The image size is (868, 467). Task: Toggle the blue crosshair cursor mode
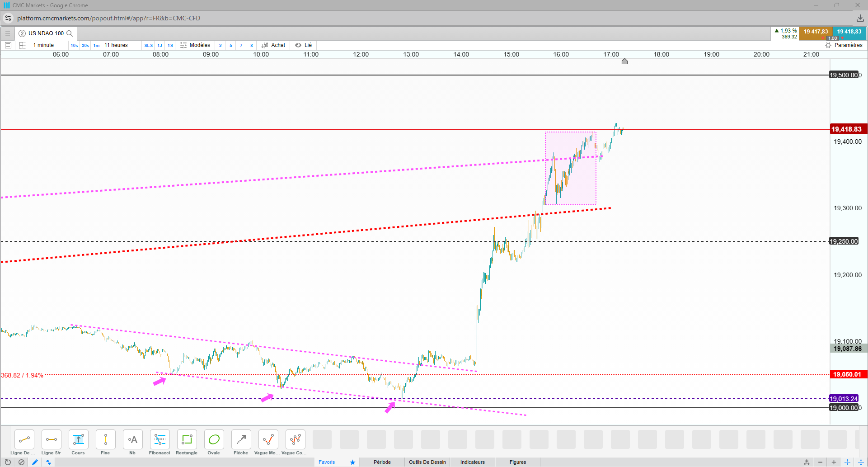(x=847, y=462)
